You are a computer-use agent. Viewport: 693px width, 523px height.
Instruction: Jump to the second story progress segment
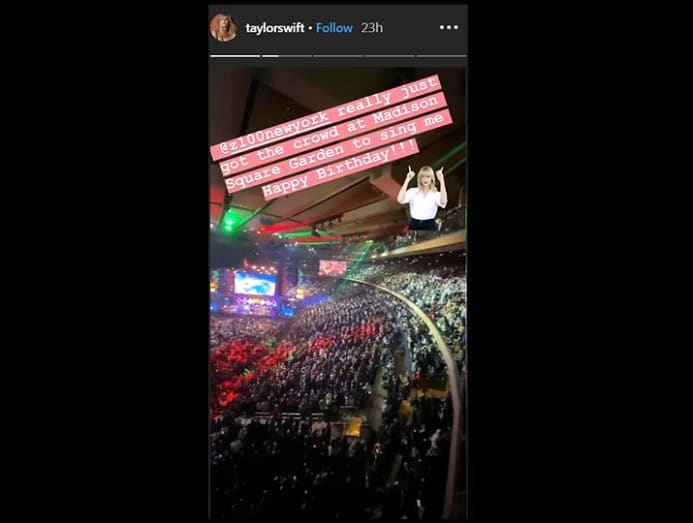[287, 56]
